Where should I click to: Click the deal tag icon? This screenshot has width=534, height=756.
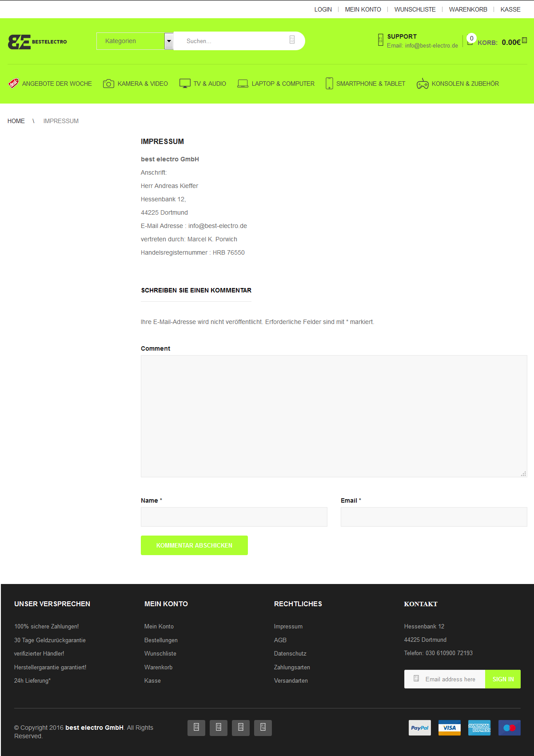pos(14,83)
